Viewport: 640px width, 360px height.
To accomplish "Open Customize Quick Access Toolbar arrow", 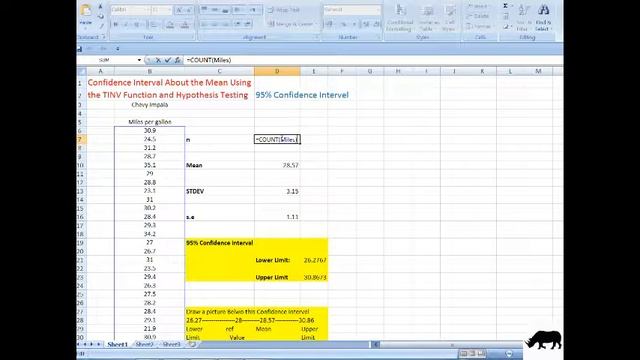I will (x=118, y=49).
